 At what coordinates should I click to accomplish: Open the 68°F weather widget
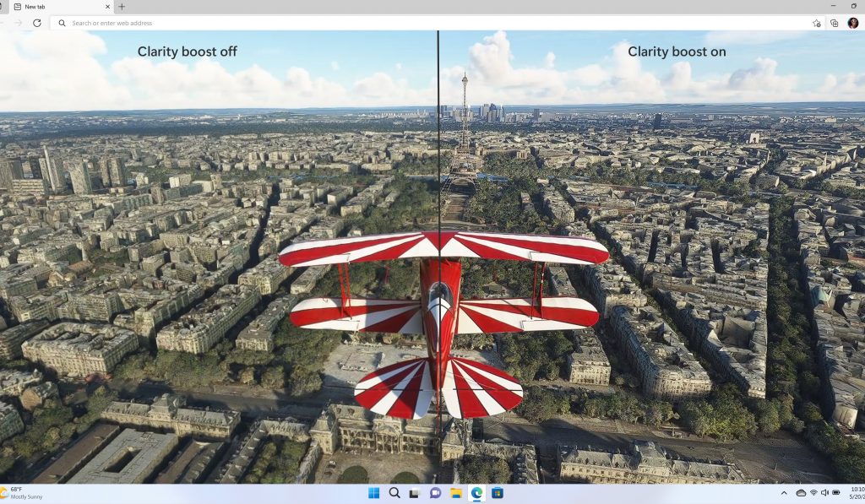(21, 492)
